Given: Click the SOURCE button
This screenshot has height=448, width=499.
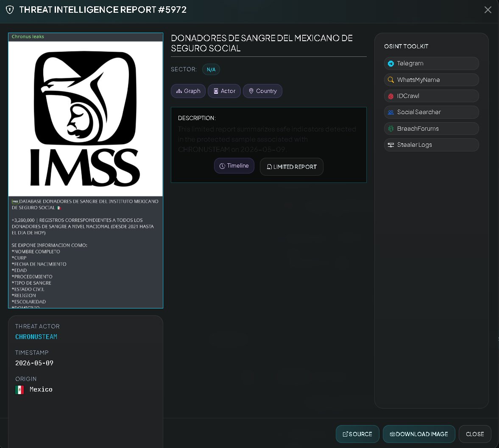Looking at the screenshot, I should pyautogui.click(x=357, y=434).
